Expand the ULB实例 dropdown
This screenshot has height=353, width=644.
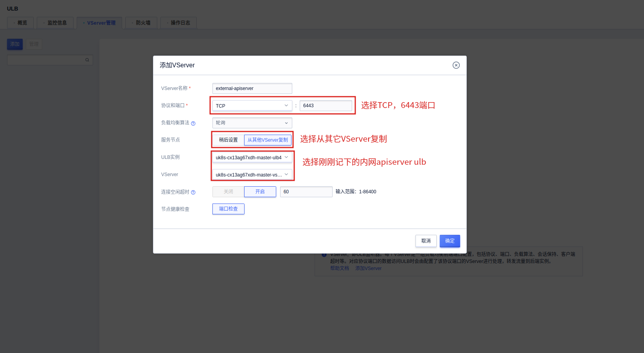coord(252,157)
